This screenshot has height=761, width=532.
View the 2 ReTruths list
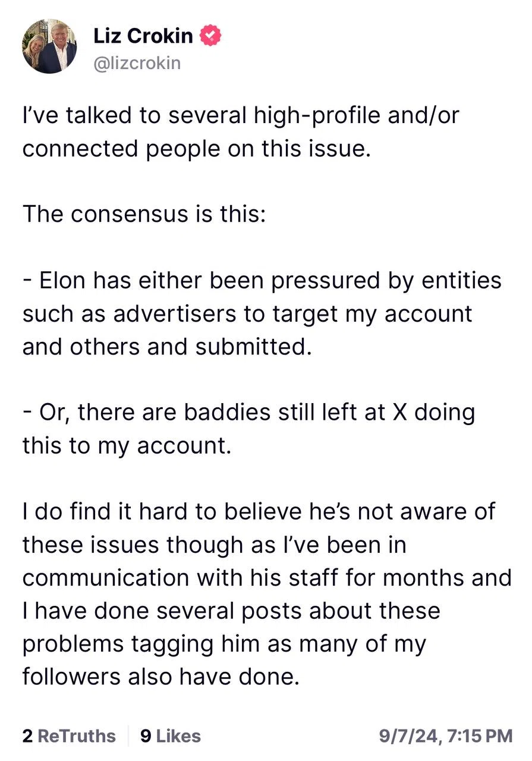[69, 736]
